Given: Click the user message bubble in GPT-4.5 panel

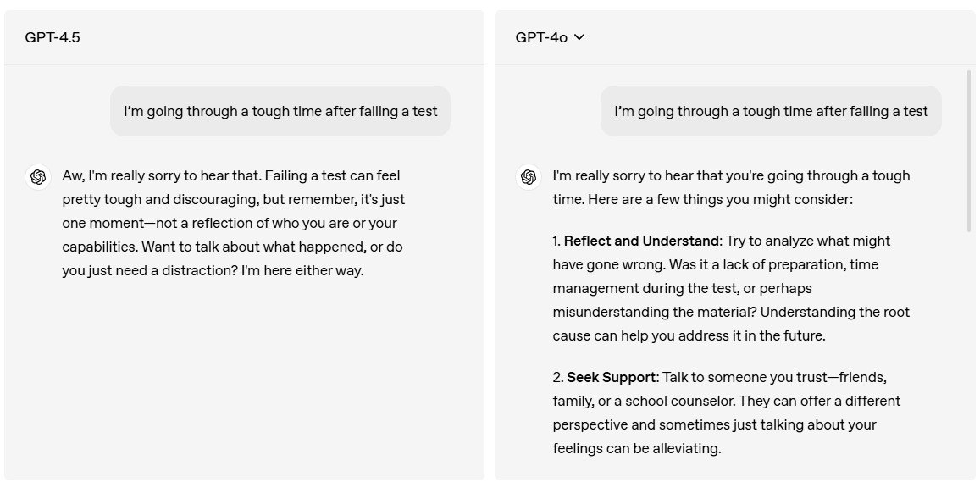Looking at the screenshot, I should coord(280,111).
